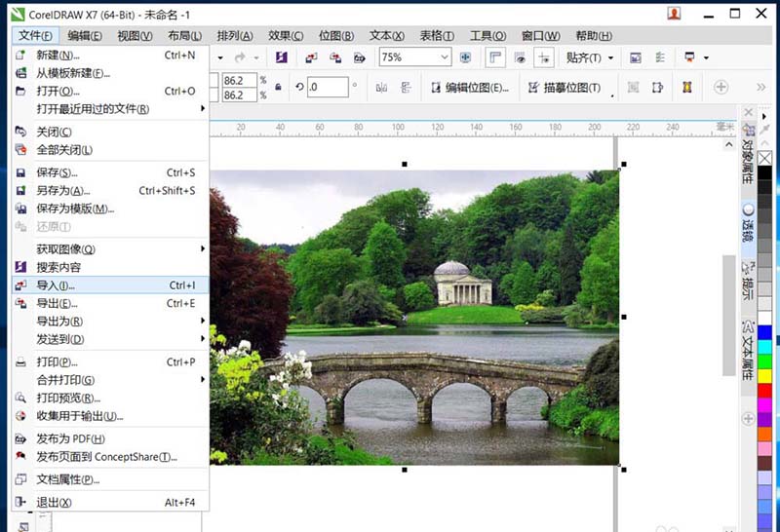The image size is (780, 532).
Task: Click the Import icon in the toolbar
Action: click(311, 57)
